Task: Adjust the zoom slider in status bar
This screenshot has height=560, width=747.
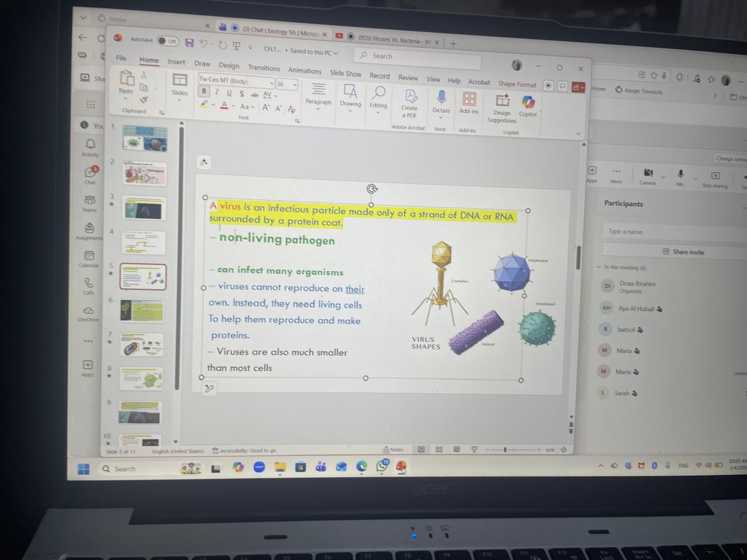Action: point(505,450)
